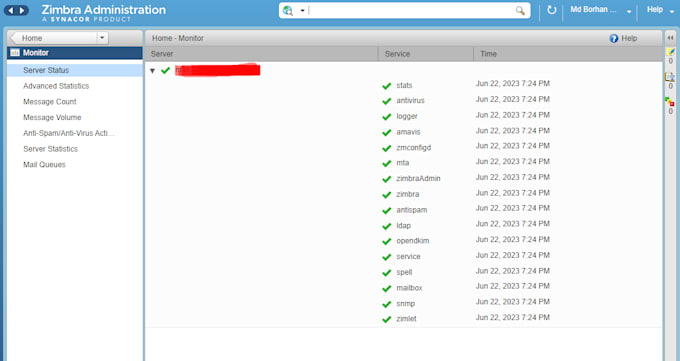This screenshot has width=680, height=361.
Task: Open Server Statistics in sidebar
Action: tap(50, 149)
